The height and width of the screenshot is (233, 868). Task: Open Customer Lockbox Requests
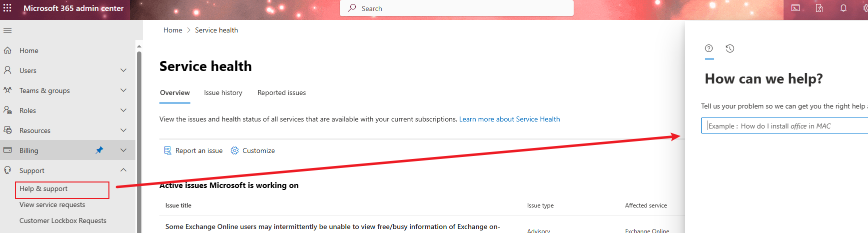(x=63, y=221)
